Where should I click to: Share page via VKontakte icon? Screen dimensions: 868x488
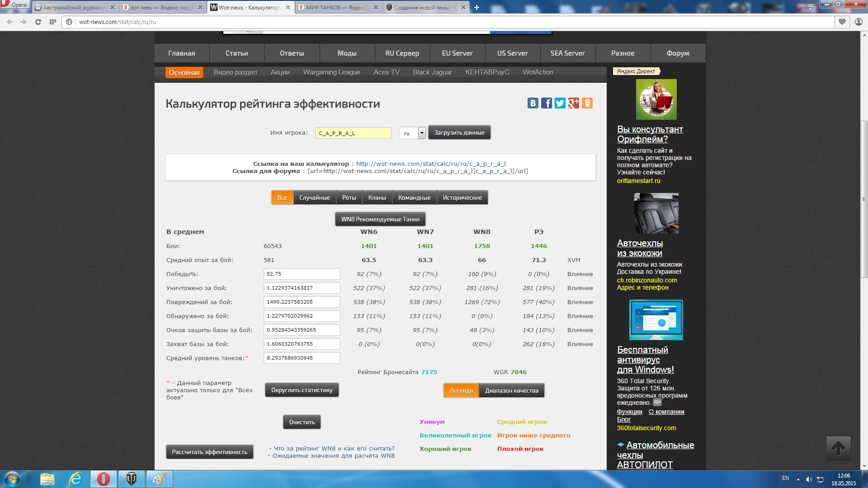point(533,103)
